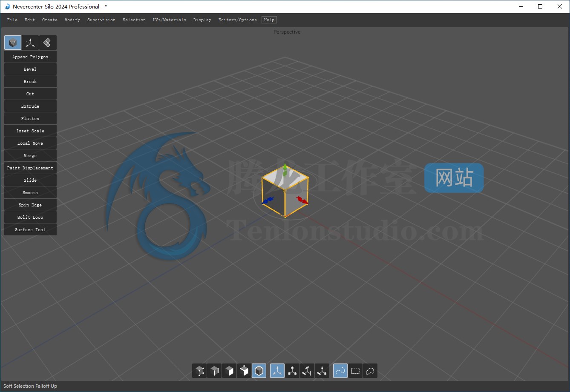Switch to the manipulator axes tab icon
Image resolution: width=570 pixels, height=392 pixels.
(x=30, y=43)
